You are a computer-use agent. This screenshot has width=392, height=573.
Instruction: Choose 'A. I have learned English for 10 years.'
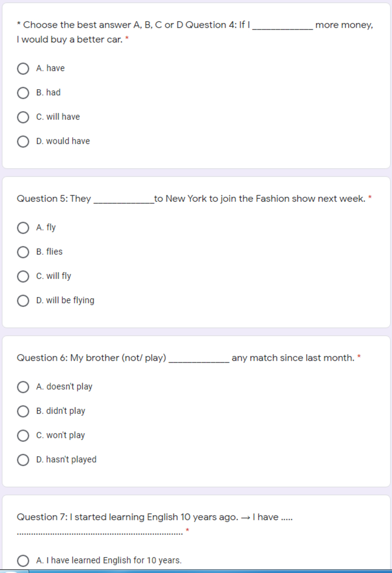(x=23, y=561)
